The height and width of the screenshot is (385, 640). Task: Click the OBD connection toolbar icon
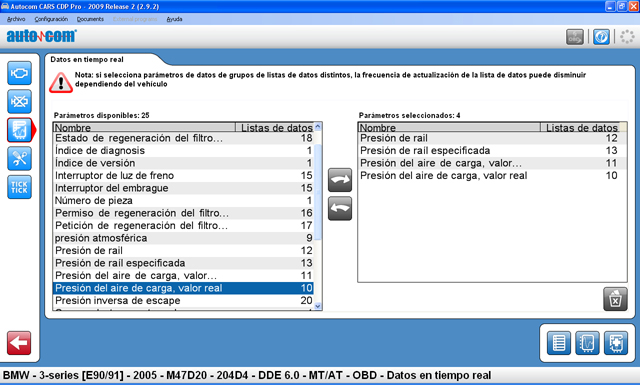coord(575,37)
